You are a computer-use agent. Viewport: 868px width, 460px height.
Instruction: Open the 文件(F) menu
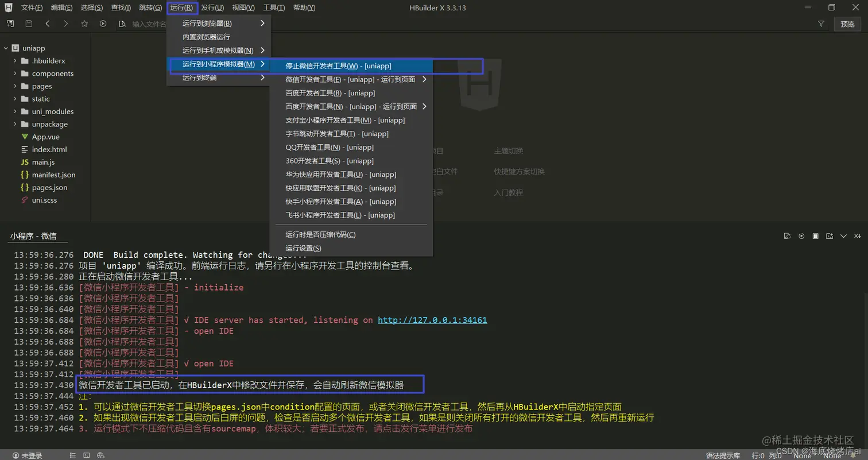coord(32,7)
